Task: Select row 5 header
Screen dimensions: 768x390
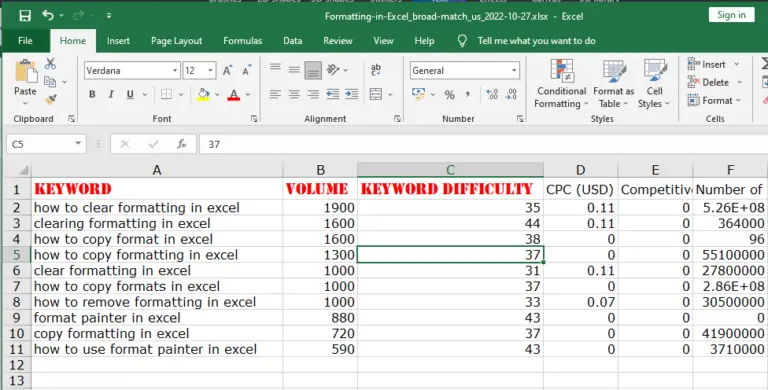Action: (16, 255)
